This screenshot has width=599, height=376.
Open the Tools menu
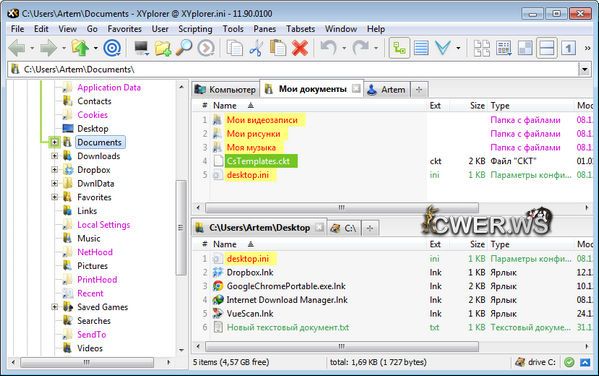click(x=233, y=29)
